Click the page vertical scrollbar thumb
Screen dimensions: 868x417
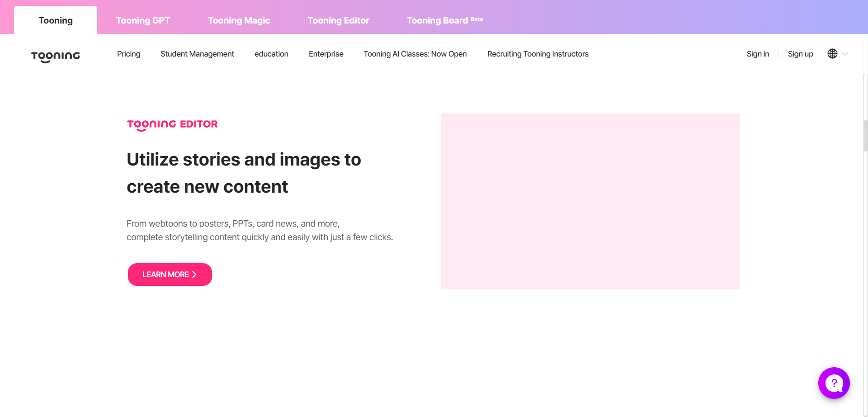pos(865,135)
